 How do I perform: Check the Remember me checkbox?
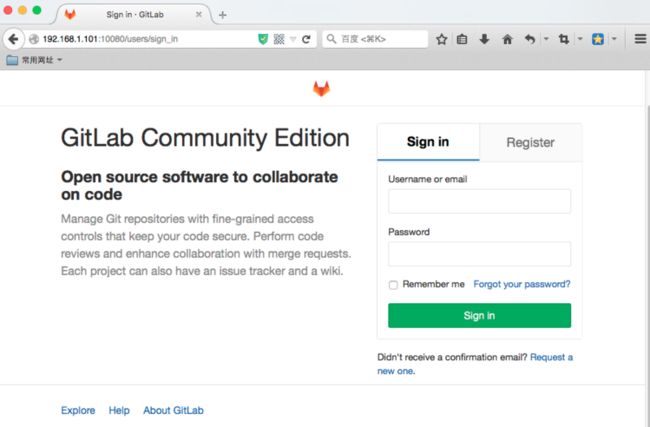pos(393,285)
